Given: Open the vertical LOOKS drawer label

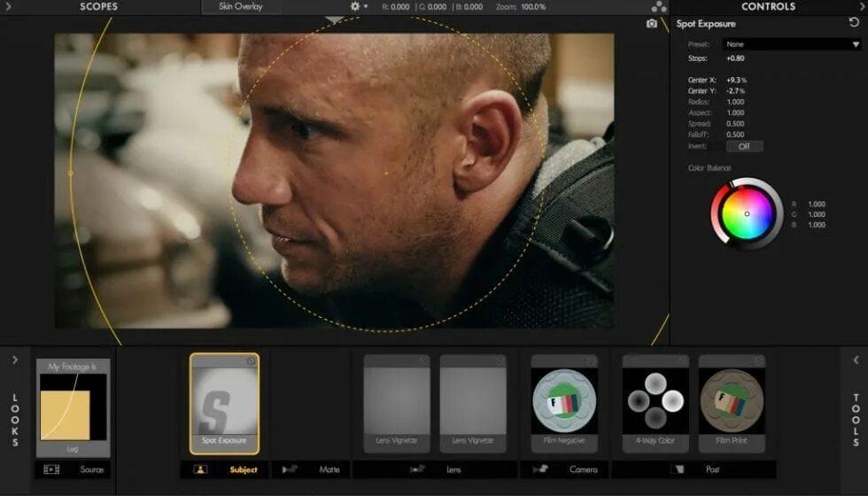Looking at the screenshot, I should [15, 420].
